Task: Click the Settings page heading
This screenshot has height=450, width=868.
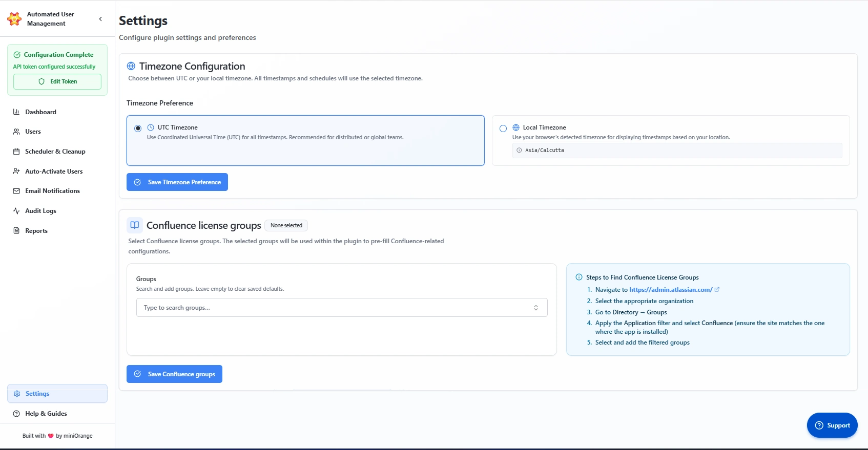Action: point(143,21)
